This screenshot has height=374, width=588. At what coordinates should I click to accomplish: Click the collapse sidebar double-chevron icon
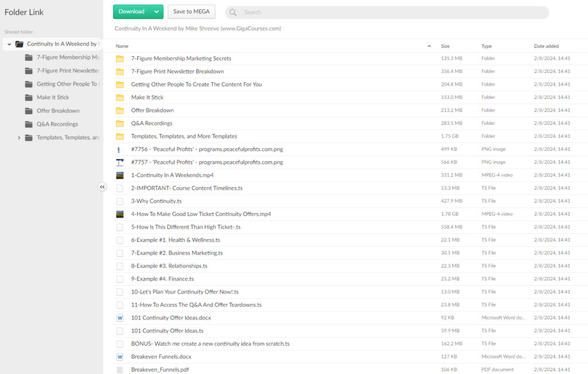tap(102, 187)
